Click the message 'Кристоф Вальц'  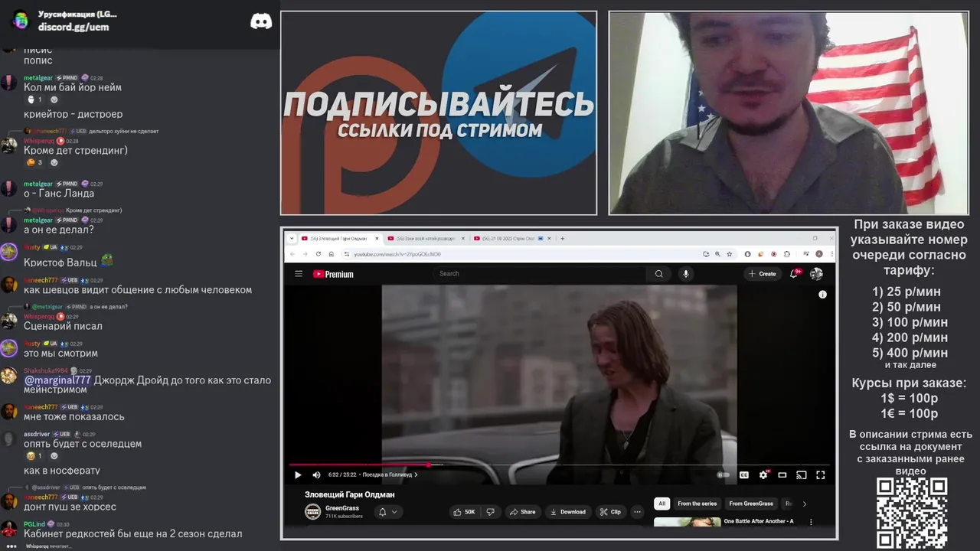click(x=60, y=262)
